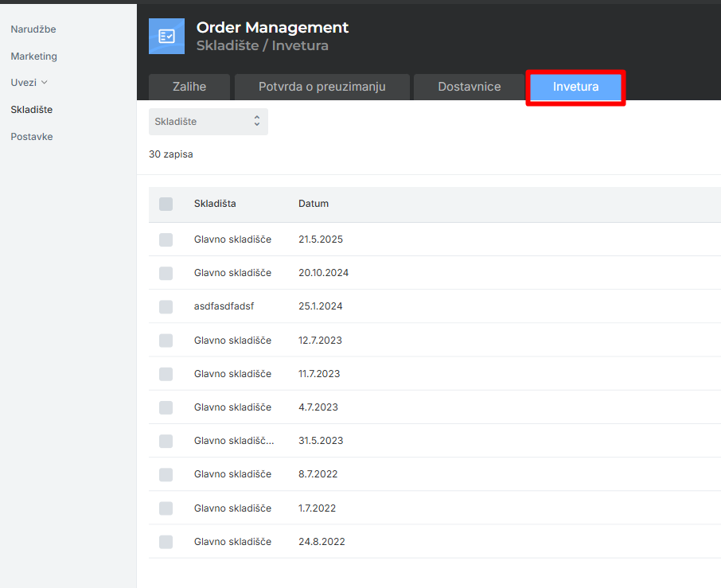Click the Skladišta column header
Viewport: 721px width, 588px height.
click(x=215, y=204)
